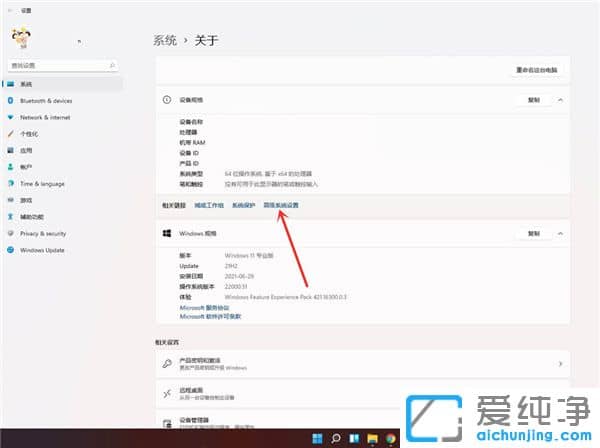Open product key and activation chevron

click(560, 363)
